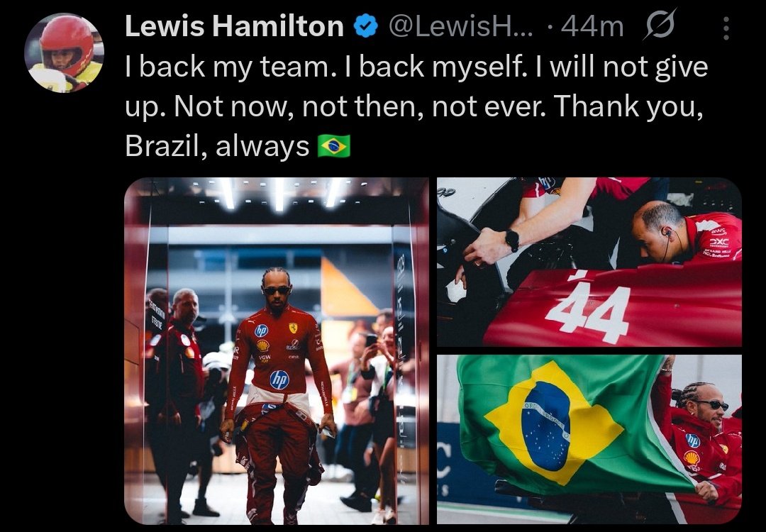Open the Grok slashed-circle icon
The height and width of the screenshot is (532, 766).
pyautogui.click(x=660, y=24)
